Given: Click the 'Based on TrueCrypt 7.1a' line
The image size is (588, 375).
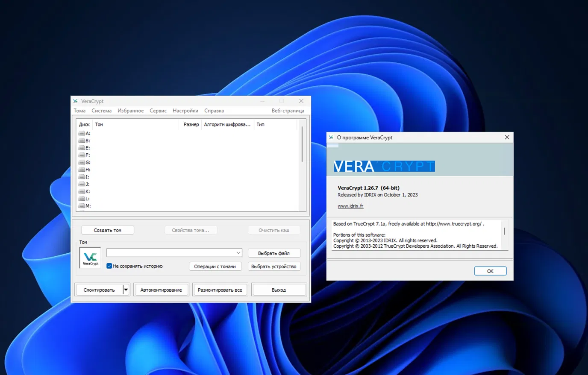Looking at the screenshot, I should [x=409, y=224].
